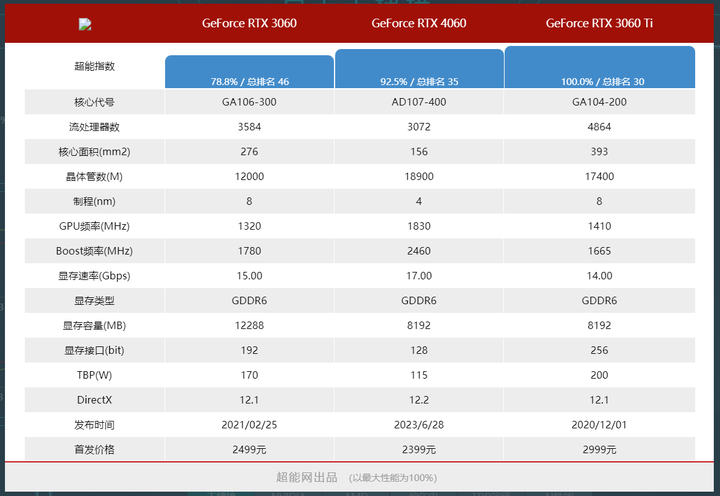This screenshot has height=496, width=720.
Task: Click the 超能网出品 footer text
Action: click(306, 477)
